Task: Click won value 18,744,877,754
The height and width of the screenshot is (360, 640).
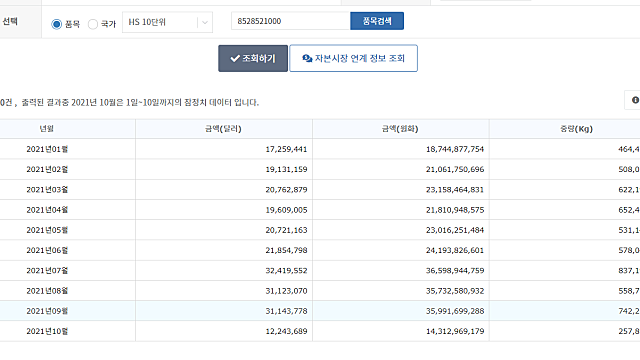Action: point(455,149)
